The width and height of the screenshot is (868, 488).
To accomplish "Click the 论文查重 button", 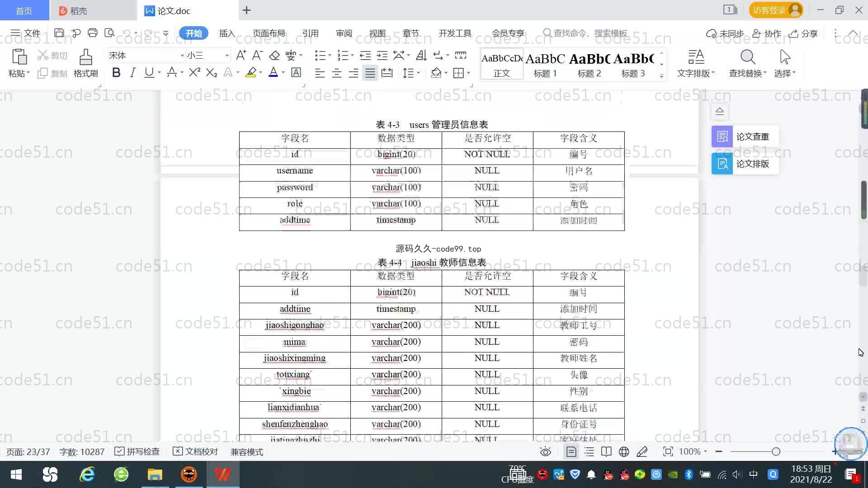I will (x=745, y=136).
